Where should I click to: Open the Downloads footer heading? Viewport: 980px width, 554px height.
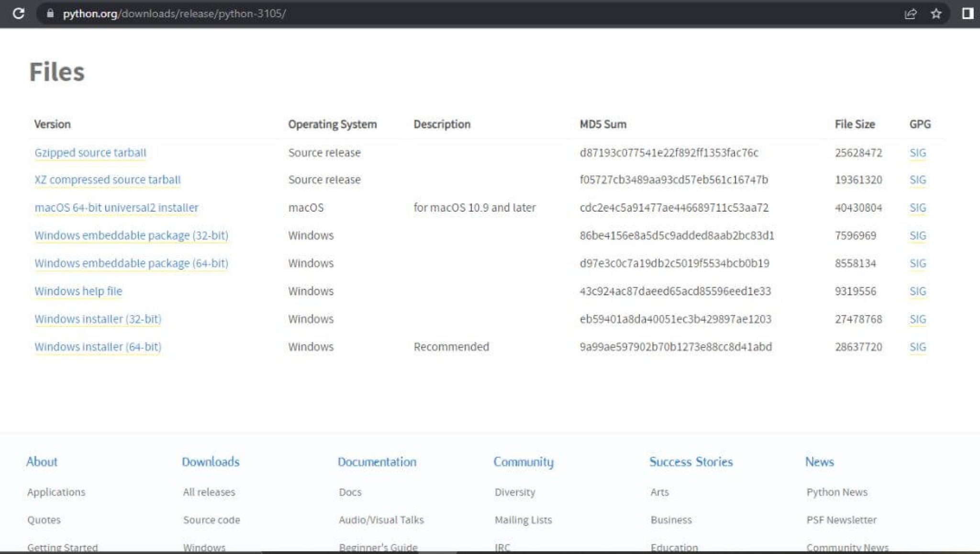click(211, 462)
